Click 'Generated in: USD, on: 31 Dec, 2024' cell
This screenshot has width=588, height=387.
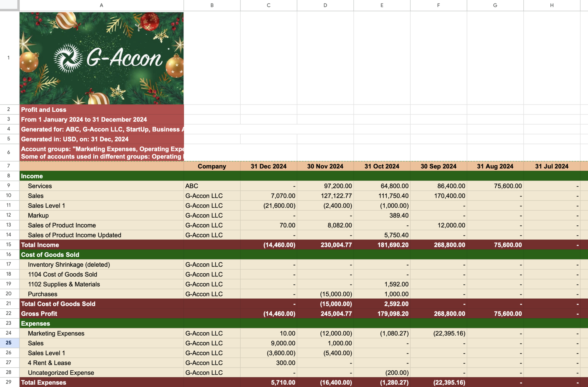[x=102, y=139]
